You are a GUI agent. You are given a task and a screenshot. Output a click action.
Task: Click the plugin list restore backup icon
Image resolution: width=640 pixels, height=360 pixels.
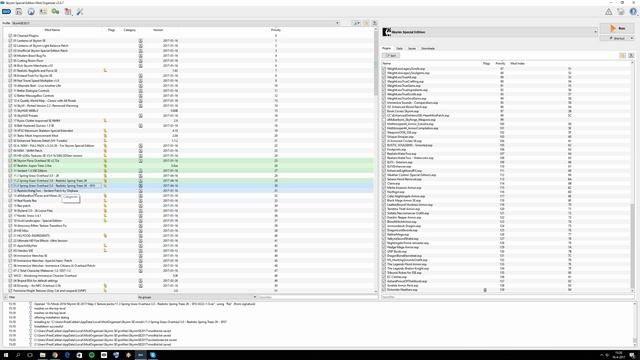(x=631, y=55)
